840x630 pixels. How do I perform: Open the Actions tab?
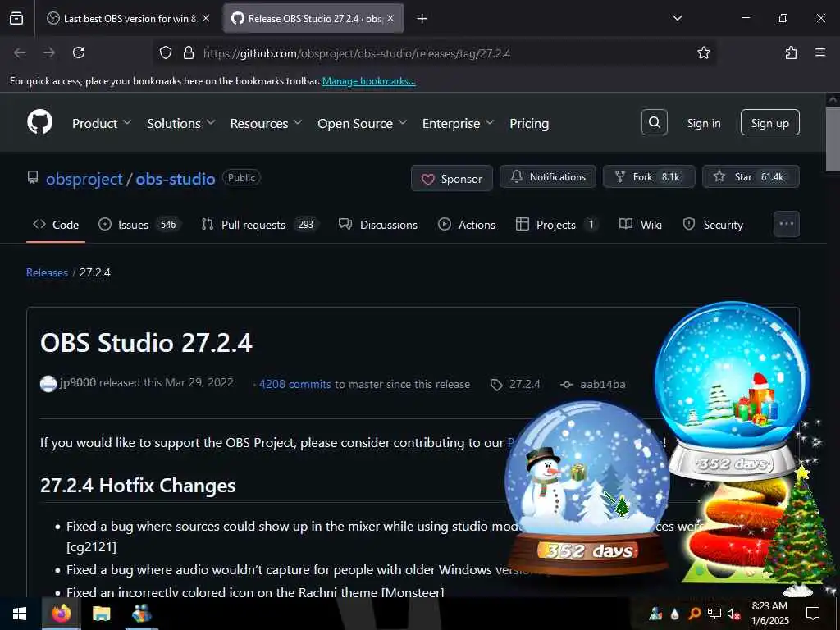point(467,225)
